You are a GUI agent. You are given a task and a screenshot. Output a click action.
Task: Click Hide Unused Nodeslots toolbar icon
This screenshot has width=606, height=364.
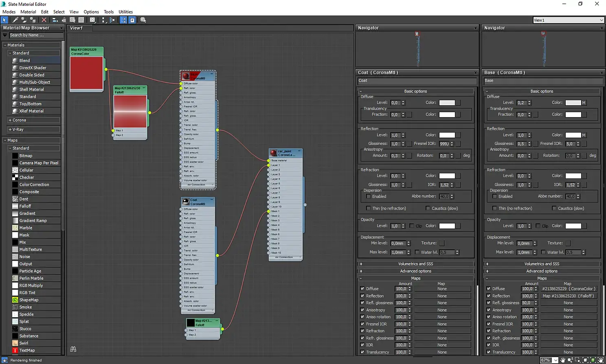pyautogui.click(x=64, y=20)
